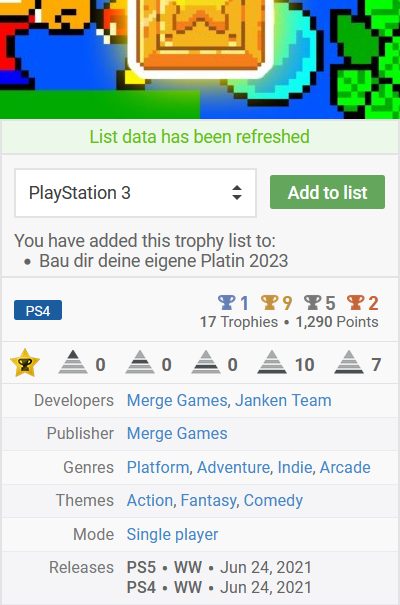Screen dimensions: 400x605
Task: Click the Add to list button
Action: (x=327, y=192)
